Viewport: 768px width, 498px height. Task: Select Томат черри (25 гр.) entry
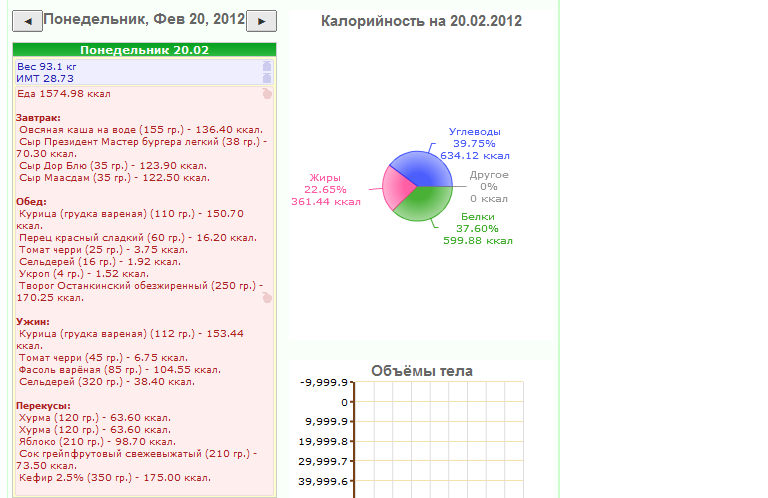pos(103,250)
